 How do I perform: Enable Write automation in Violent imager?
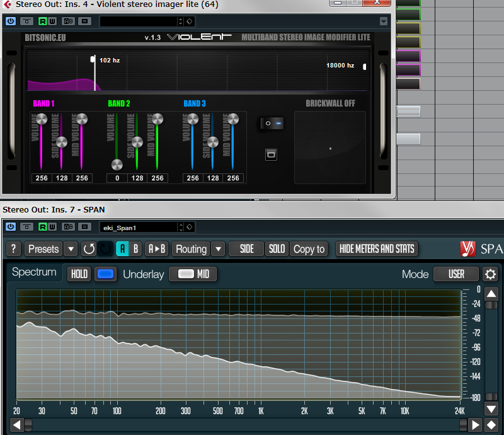[x=52, y=21]
